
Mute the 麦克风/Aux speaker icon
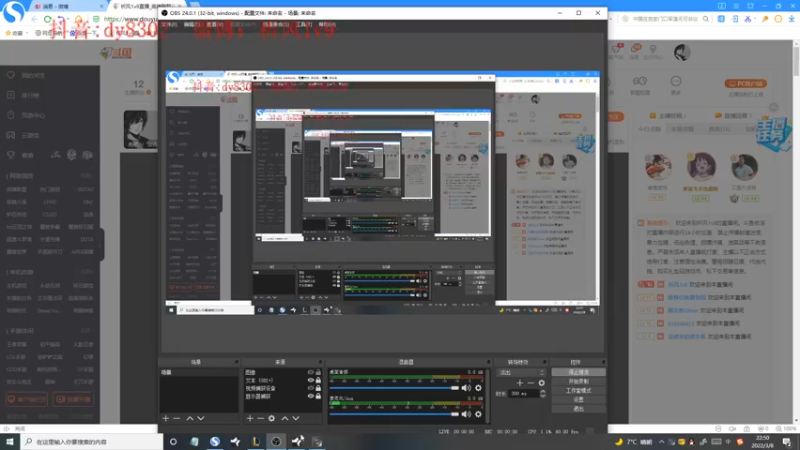466,414
